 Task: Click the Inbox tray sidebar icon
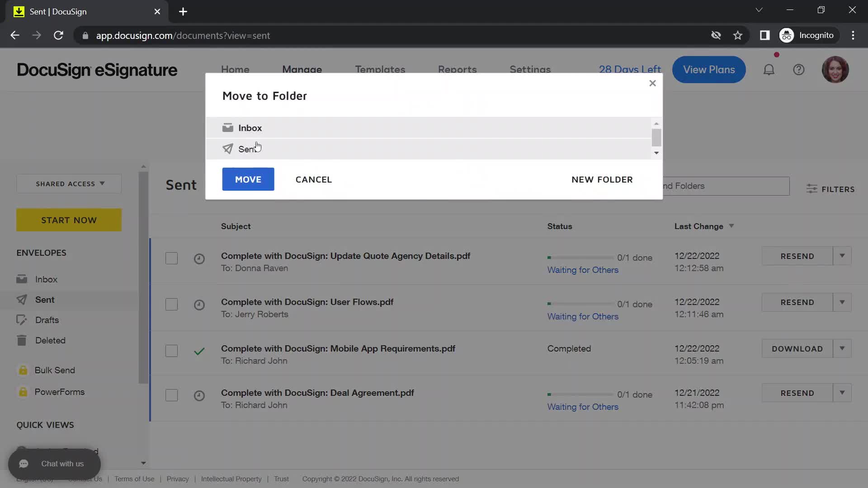22,279
